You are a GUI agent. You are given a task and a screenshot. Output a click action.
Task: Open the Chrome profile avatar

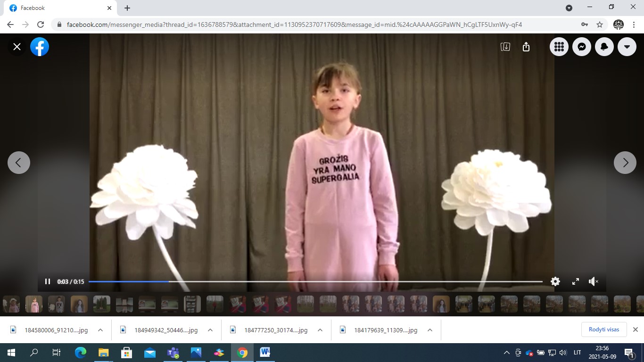pos(619,25)
